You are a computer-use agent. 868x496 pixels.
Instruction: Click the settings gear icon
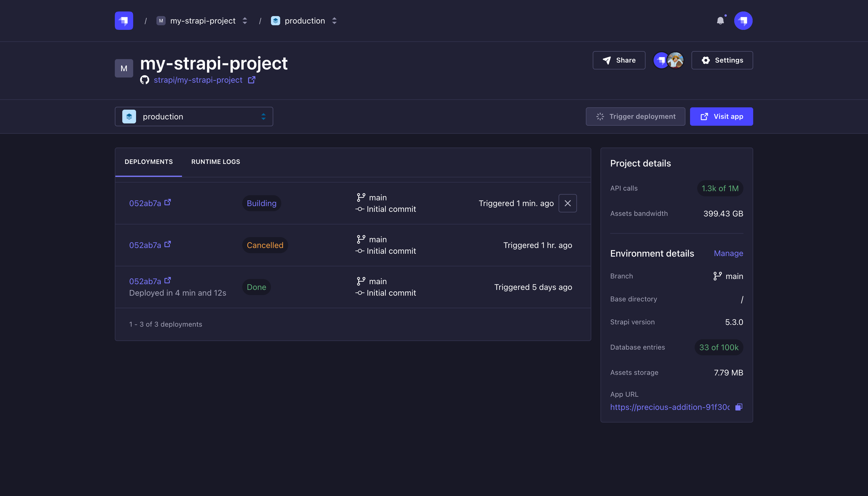pyautogui.click(x=706, y=60)
